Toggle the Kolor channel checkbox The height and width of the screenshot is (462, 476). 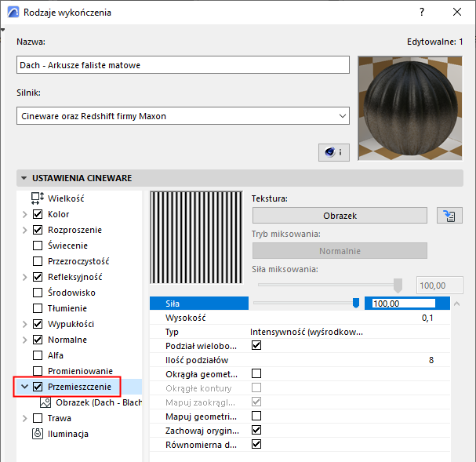tap(38, 214)
